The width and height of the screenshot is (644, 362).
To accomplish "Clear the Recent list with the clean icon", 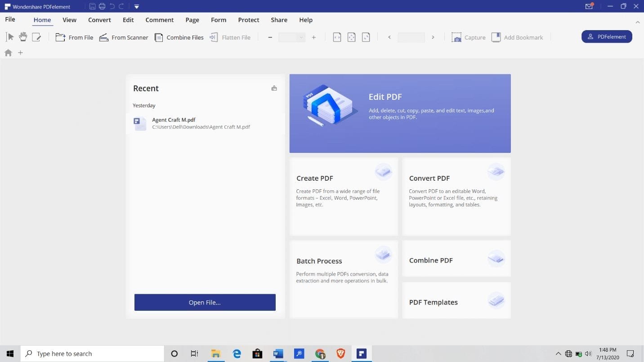I will (274, 88).
